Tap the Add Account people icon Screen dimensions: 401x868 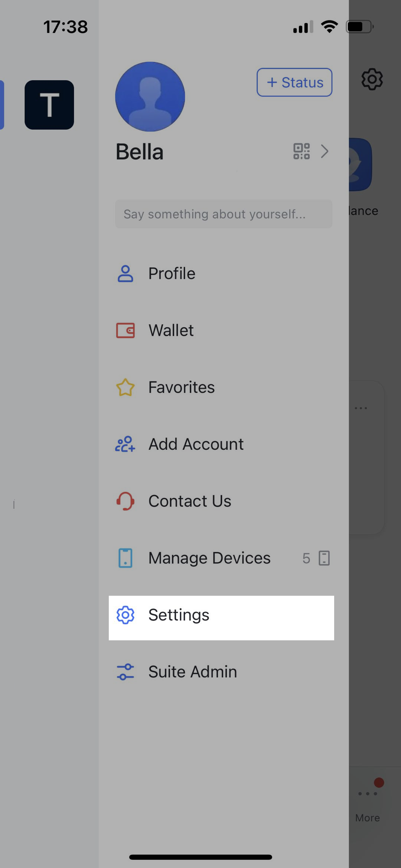125,444
